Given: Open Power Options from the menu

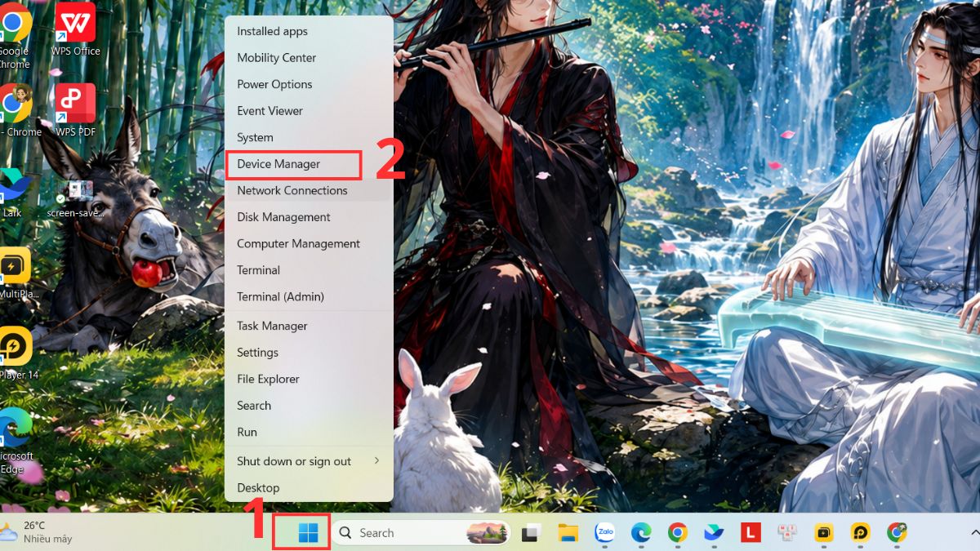Looking at the screenshot, I should (309, 84).
